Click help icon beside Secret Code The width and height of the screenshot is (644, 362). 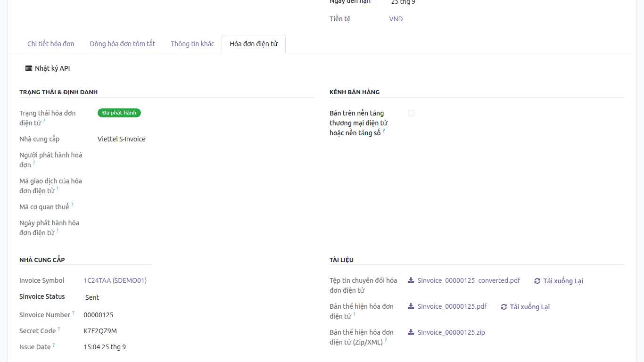point(59,329)
